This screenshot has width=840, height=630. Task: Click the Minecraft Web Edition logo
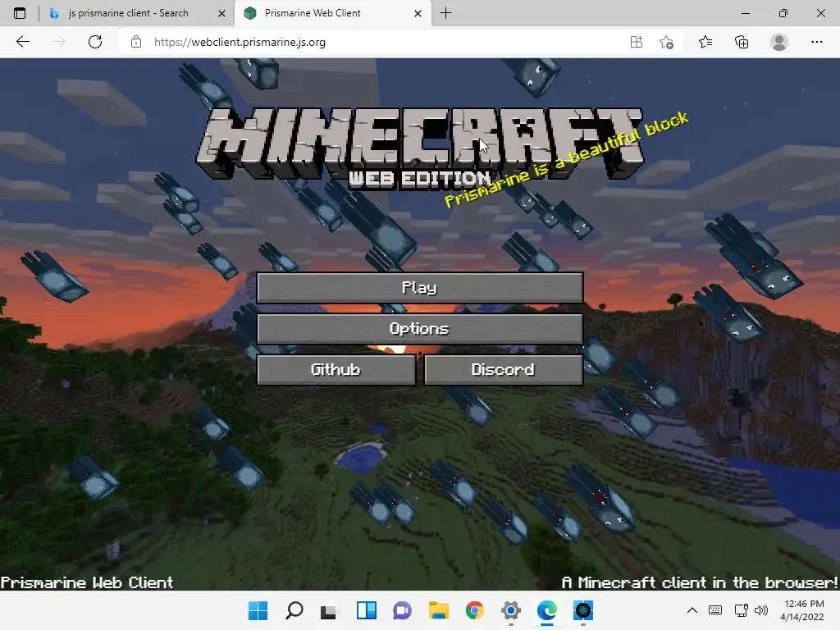(419, 148)
